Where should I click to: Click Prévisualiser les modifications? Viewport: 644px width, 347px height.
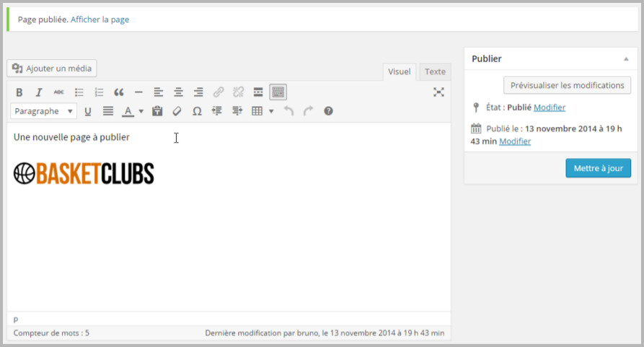click(x=568, y=85)
